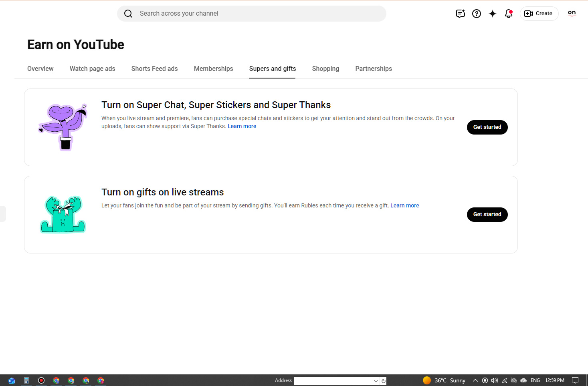Click the purple plant illustration
Screen dimensions: 588x386
coord(63,127)
